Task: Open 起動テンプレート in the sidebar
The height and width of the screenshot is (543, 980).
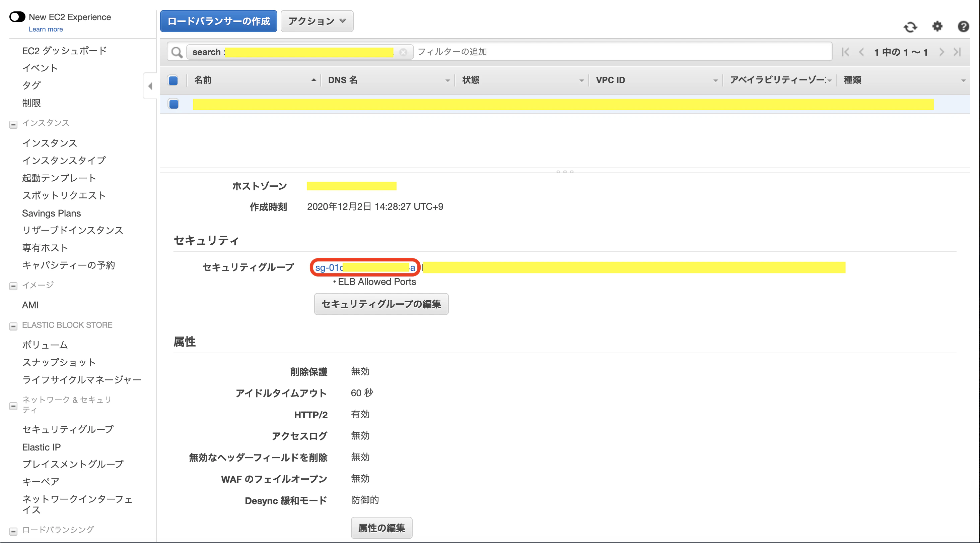Action: click(59, 178)
